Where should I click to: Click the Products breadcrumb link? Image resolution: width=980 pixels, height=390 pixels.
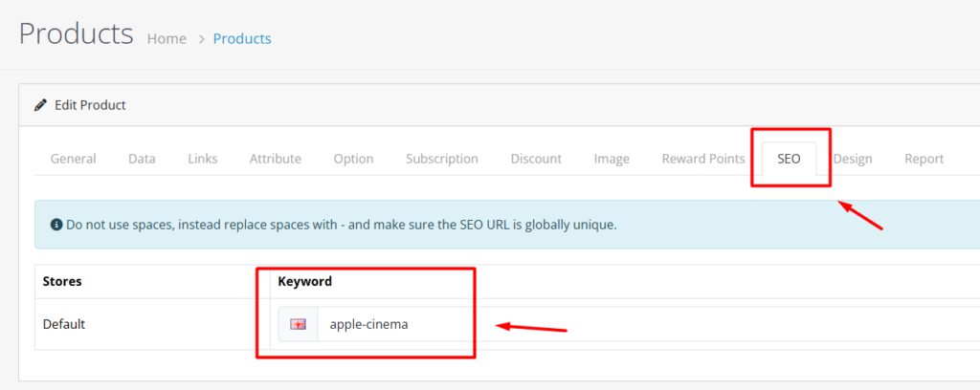coord(242,38)
